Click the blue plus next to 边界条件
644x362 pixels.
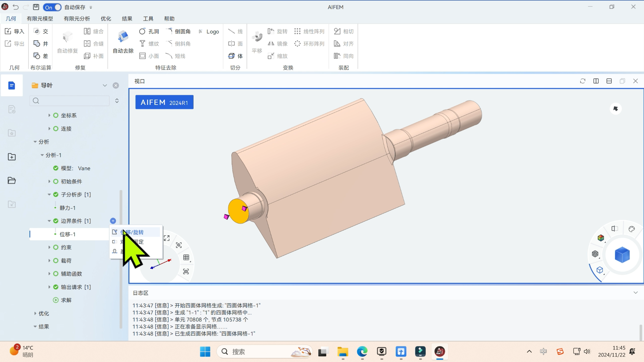tap(113, 221)
